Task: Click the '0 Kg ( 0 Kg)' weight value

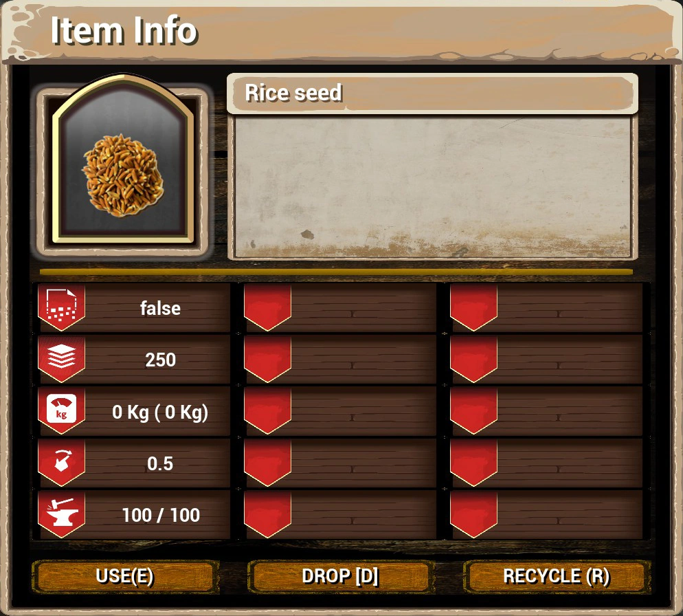Action: tap(160, 412)
